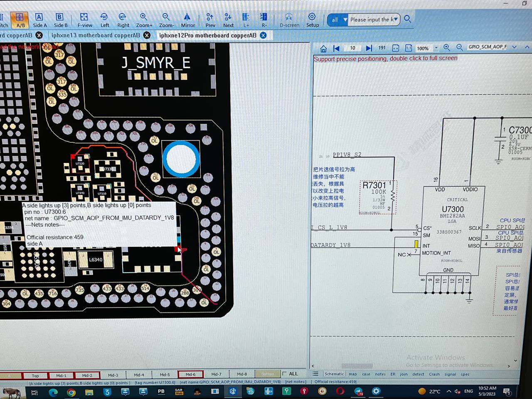The height and width of the screenshot is (399, 532).
Task: Open the Crash tab
Action: (434, 374)
